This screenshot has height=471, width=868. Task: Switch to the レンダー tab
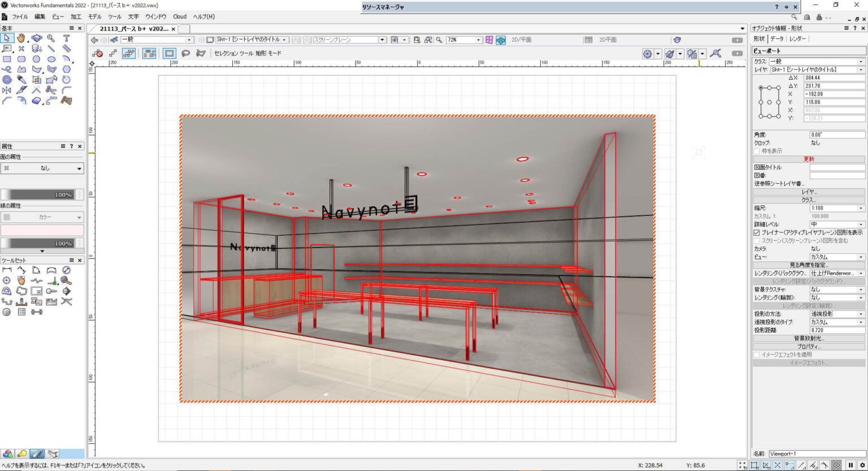pyautogui.click(x=798, y=38)
